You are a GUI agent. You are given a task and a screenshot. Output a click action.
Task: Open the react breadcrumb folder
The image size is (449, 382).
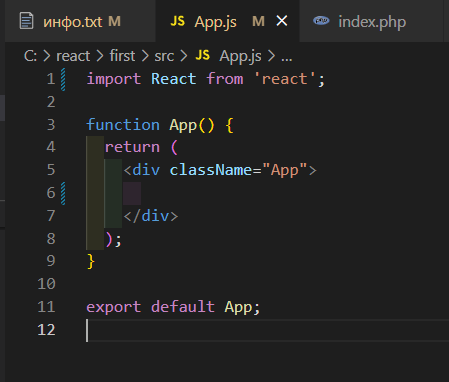coord(73,56)
